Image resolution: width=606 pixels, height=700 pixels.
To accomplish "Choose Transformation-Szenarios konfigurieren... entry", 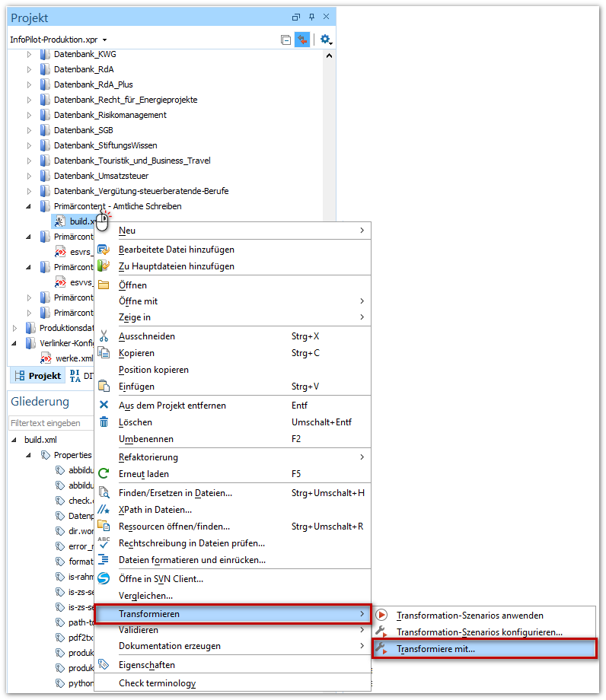I will (479, 632).
